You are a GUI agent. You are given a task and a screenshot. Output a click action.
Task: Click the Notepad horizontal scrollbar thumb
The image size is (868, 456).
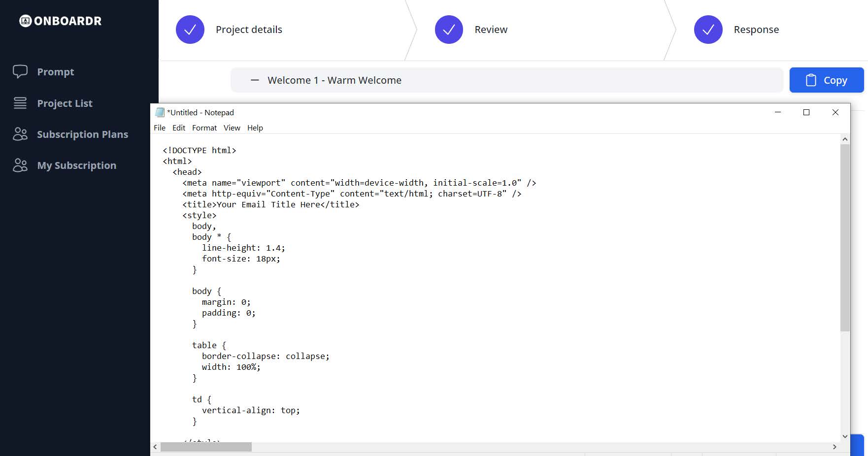[206, 447]
